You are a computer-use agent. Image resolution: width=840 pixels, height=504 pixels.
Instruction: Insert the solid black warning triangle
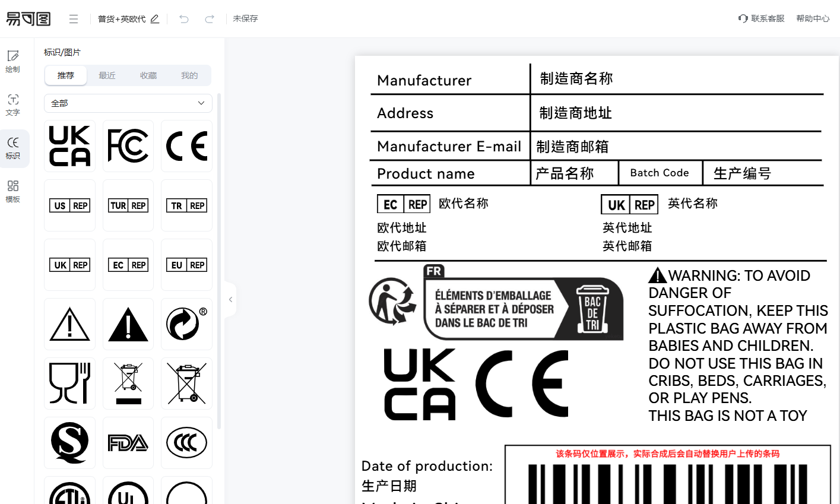[x=128, y=324]
